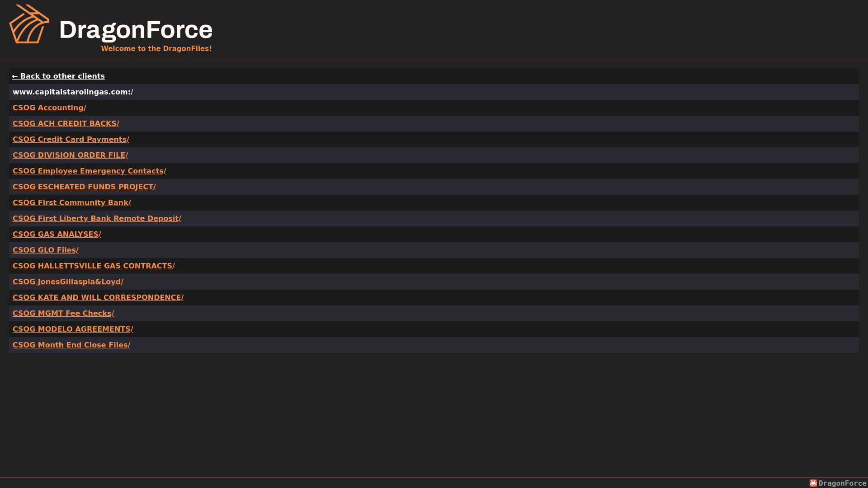Open CSOG KATE AND WILL CORRESPONDENCE folder
Viewport: 868px width, 488px height.
(x=98, y=297)
